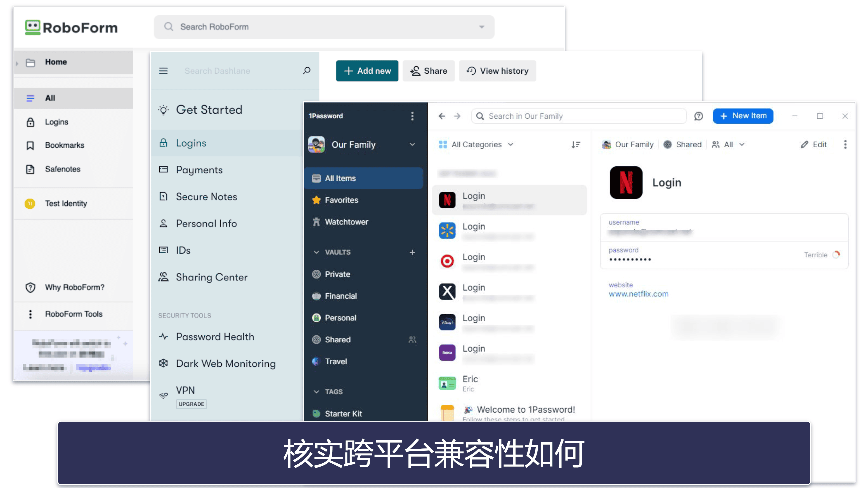
Task: Click the Dashlane search magnifier icon
Action: click(307, 70)
